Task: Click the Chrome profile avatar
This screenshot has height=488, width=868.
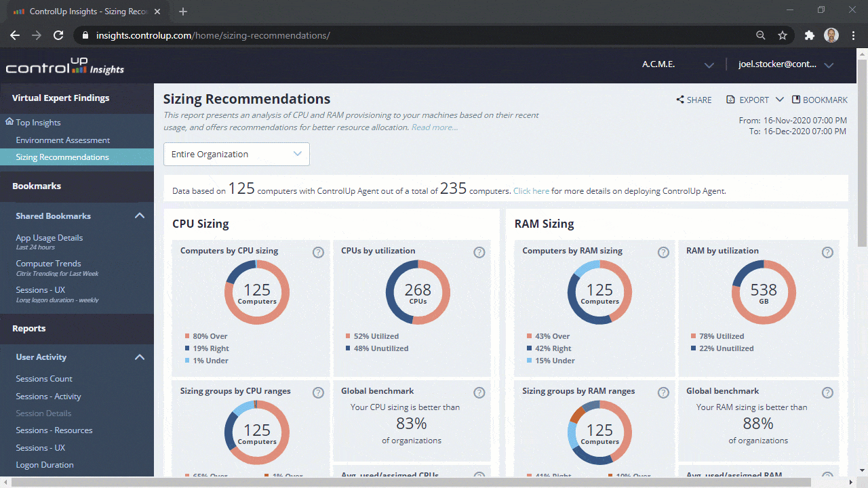Action: pos(831,35)
